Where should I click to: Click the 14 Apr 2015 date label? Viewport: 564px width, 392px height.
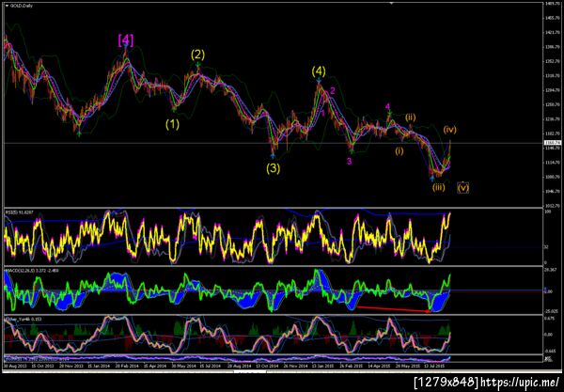pyautogui.click(x=380, y=366)
